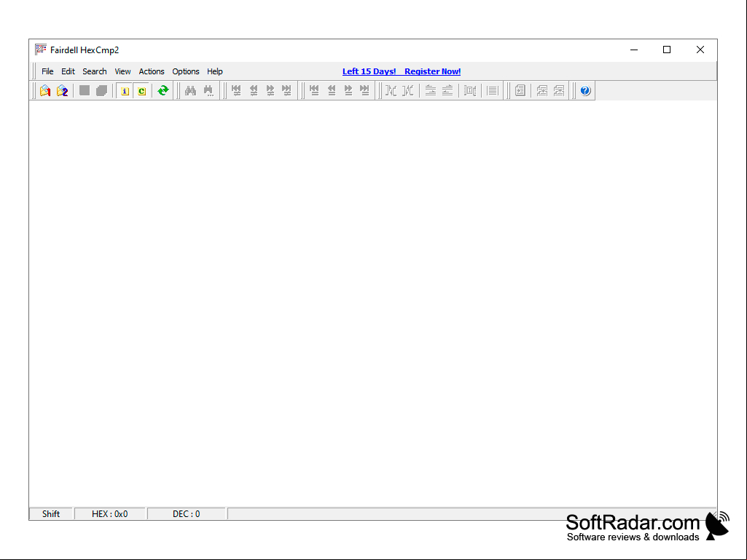Screen dimensions: 747x560
Task: Go to next difference (not-equal forward icon)
Action: tap(270, 90)
